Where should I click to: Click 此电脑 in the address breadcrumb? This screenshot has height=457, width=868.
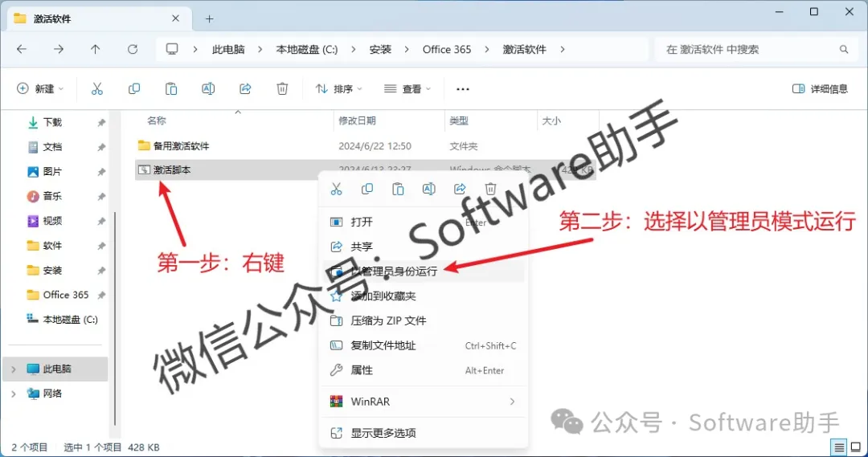228,49
